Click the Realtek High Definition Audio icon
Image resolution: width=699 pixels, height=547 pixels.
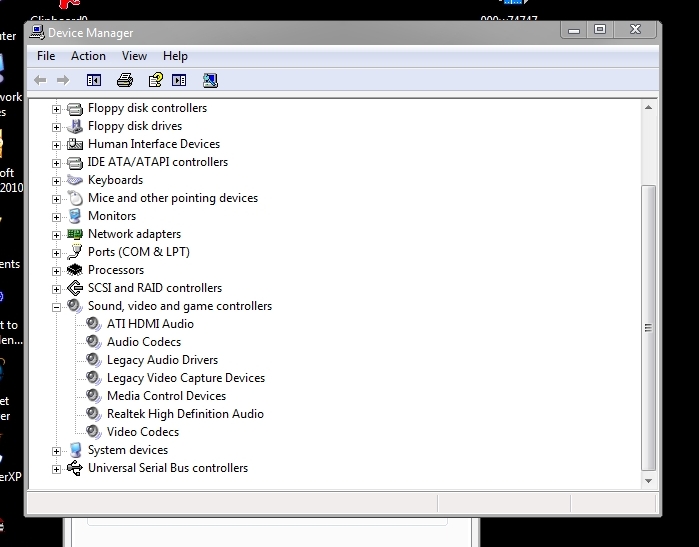tap(94, 414)
